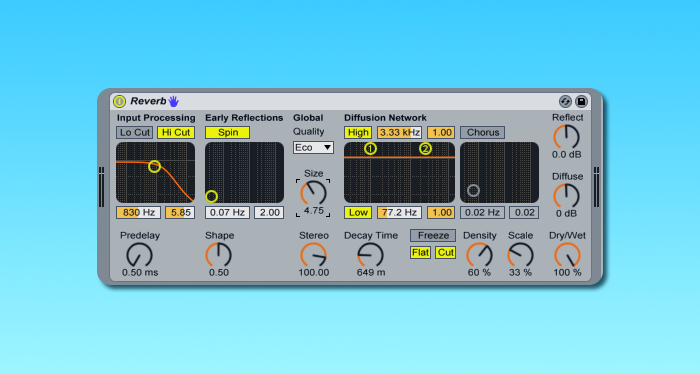Viewport: 700px width, 374px height.
Task: Click the 649 m Decay Time value
Action: (x=371, y=273)
